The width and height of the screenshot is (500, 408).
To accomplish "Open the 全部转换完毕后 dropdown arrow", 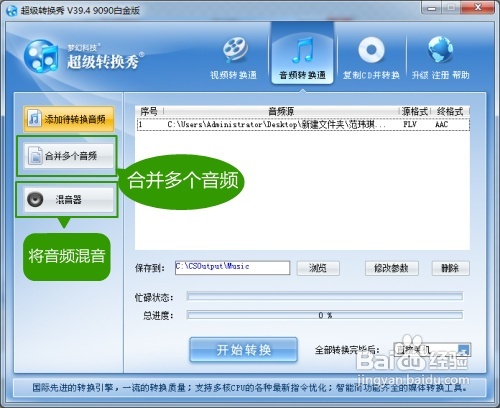I will [x=464, y=350].
